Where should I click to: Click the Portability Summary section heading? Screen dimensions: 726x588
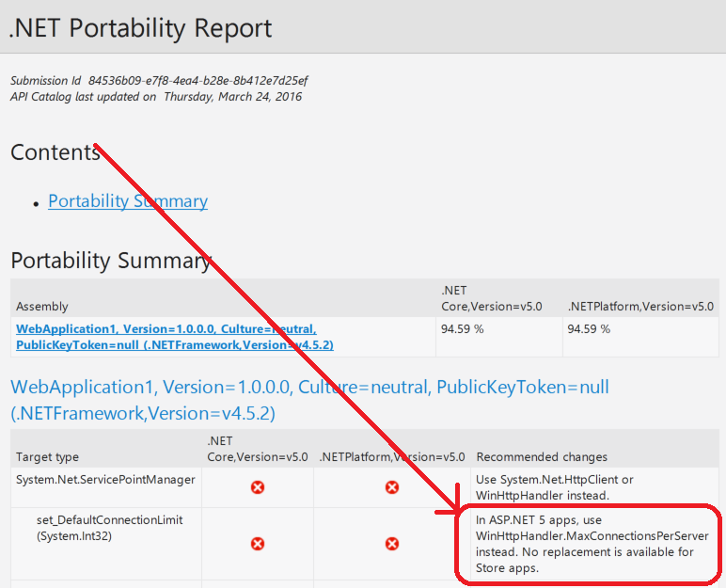[x=111, y=261]
